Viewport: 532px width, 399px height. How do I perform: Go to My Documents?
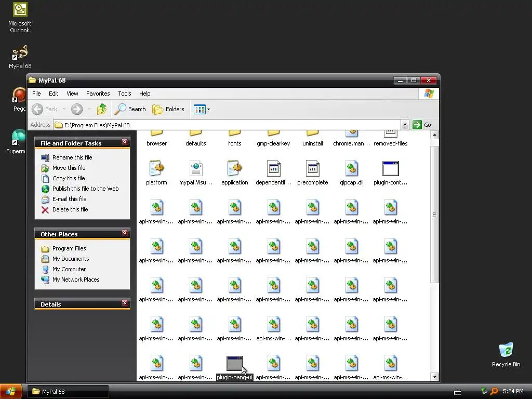click(x=65, y=259)
